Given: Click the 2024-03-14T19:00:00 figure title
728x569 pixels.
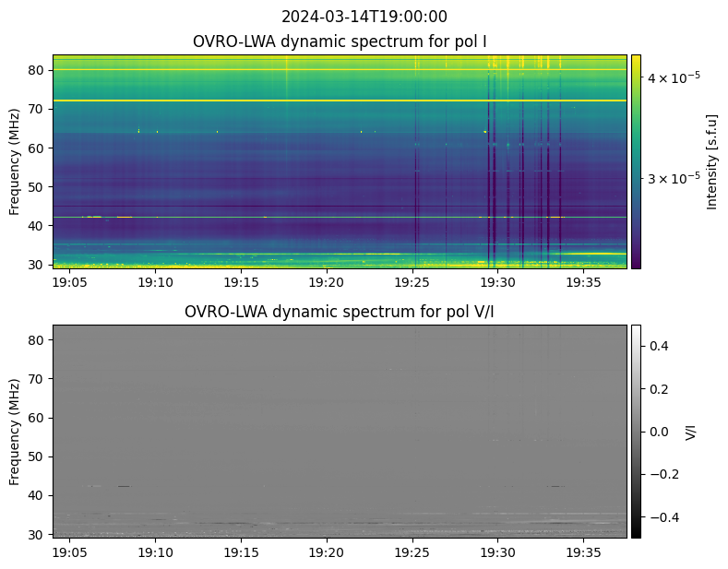Looking at the screenshot, I should 364,17.
